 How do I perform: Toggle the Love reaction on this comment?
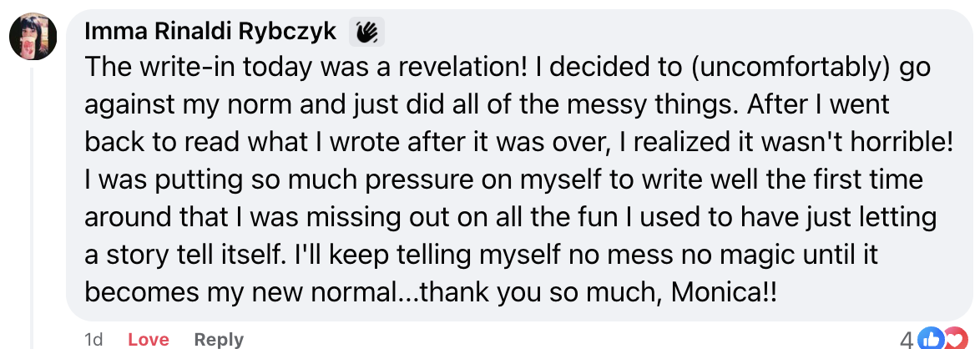[x=148, y=339]
